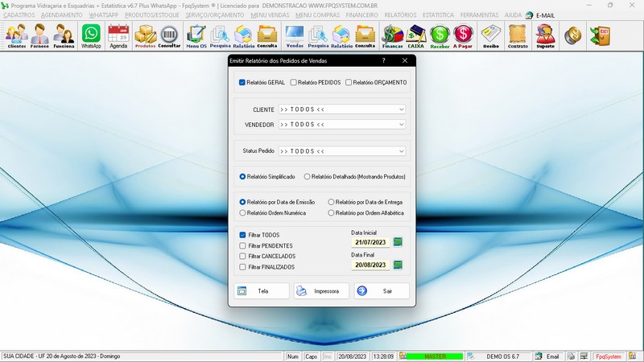Open calendar picker for Data Final
Viewport: 644px width, 362px height.
coord(398,265)
